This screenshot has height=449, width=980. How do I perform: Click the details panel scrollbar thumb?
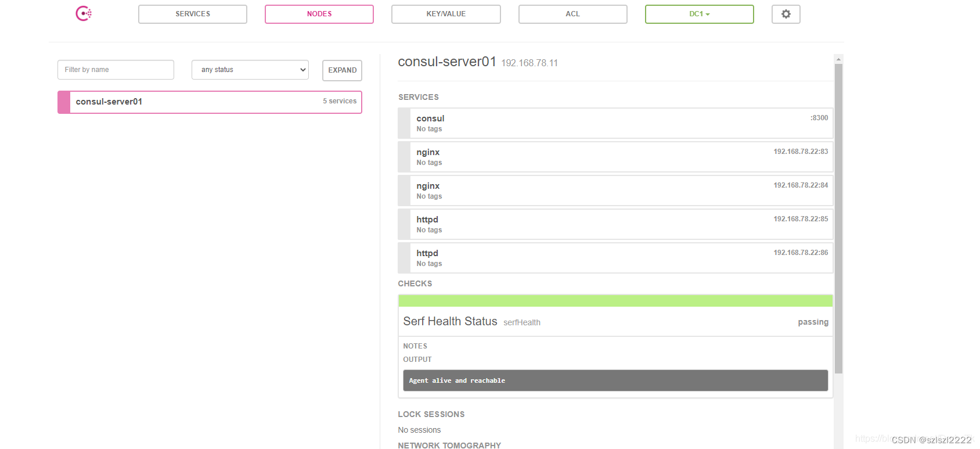coord(838,218)
